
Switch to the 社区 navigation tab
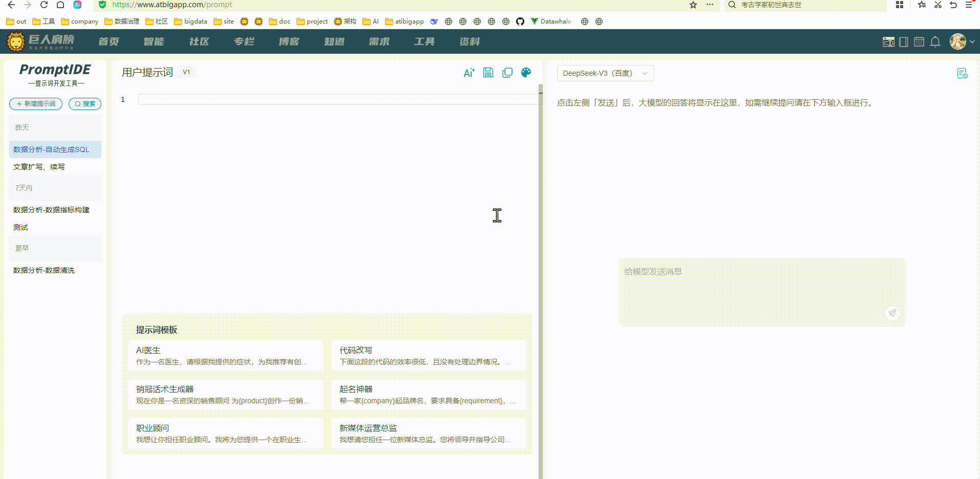(x=199, y=41)
